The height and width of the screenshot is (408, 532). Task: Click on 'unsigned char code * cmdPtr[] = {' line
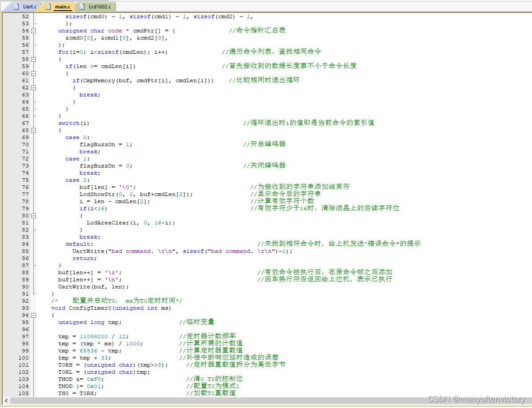(x=116, y=31)
